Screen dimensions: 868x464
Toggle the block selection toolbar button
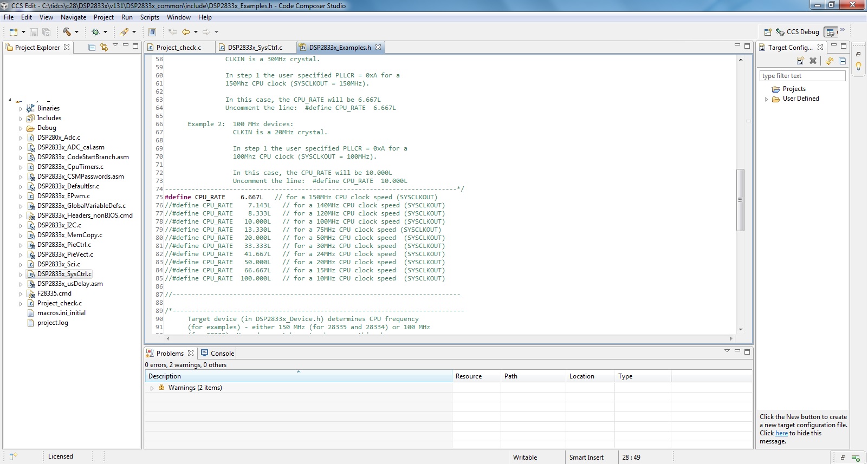point(152,32)
